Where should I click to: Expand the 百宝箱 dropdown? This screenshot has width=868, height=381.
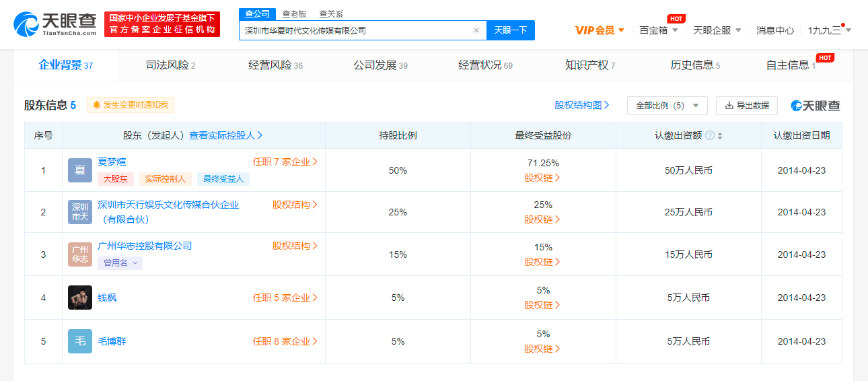(x=658, y=30)
